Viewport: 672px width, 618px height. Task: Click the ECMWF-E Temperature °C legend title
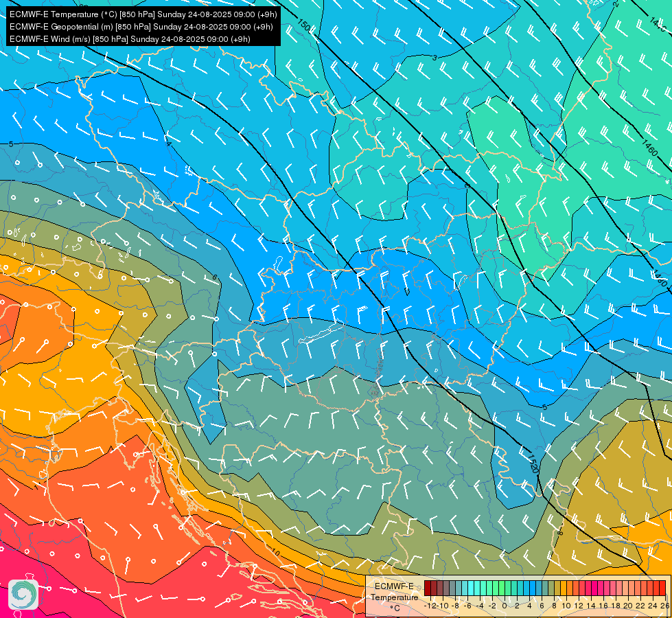395,597
